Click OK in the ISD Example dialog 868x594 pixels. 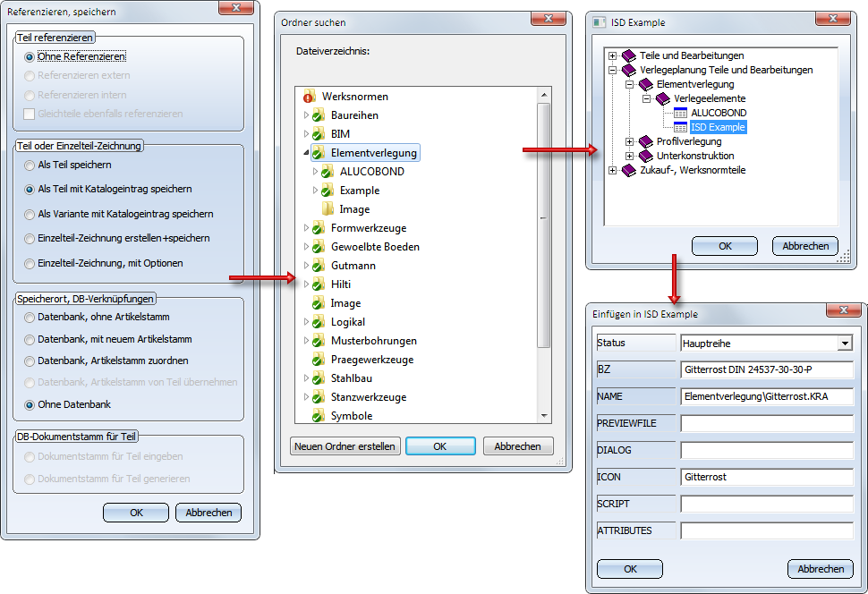coord(725,246)
